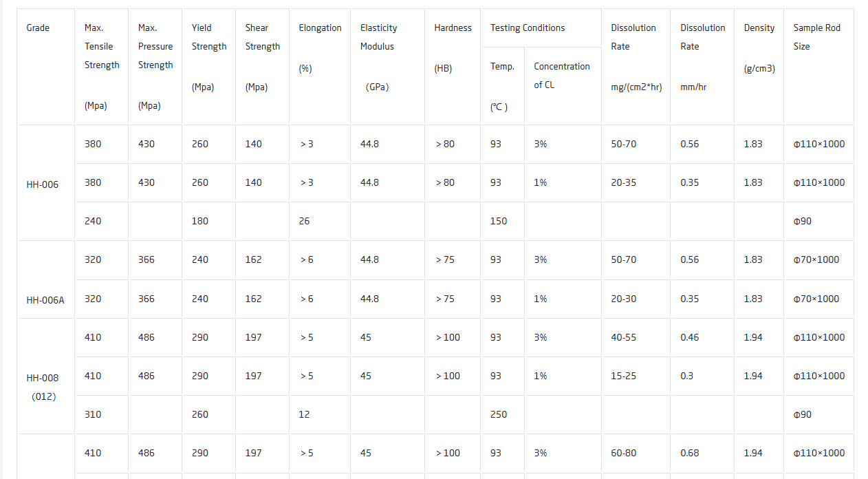
Task: Click the Max. Tensile Strength header
Action: pos(101,67)
